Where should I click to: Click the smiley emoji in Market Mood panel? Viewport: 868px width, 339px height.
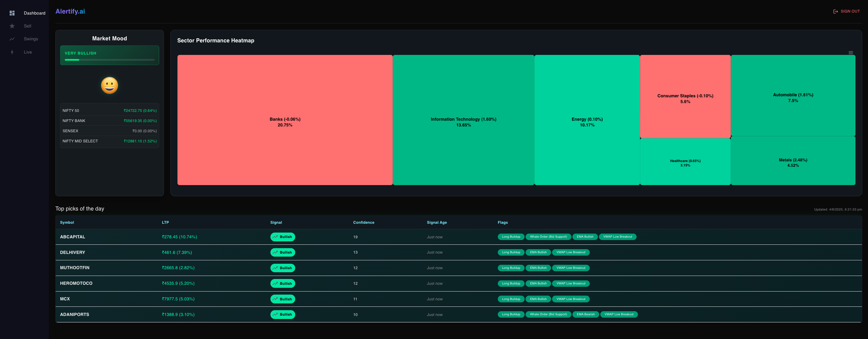point(109,85)
